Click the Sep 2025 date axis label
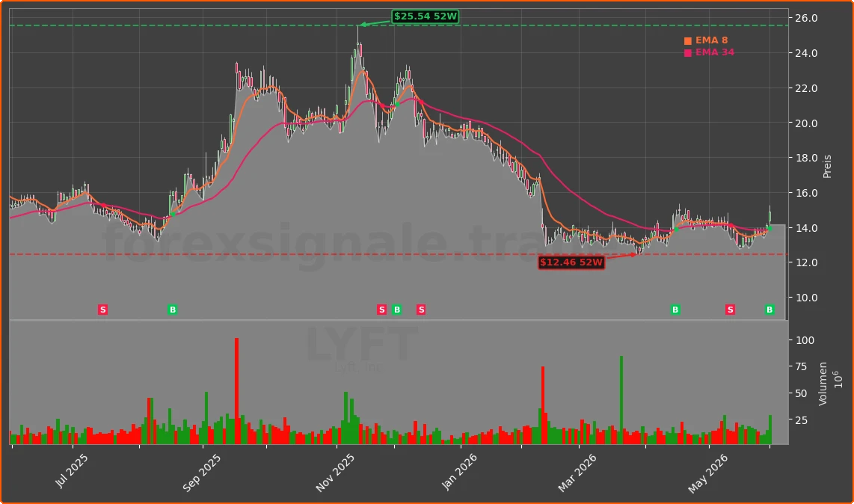The width and height of the screenshot is (854, 504). coord(201,473)
